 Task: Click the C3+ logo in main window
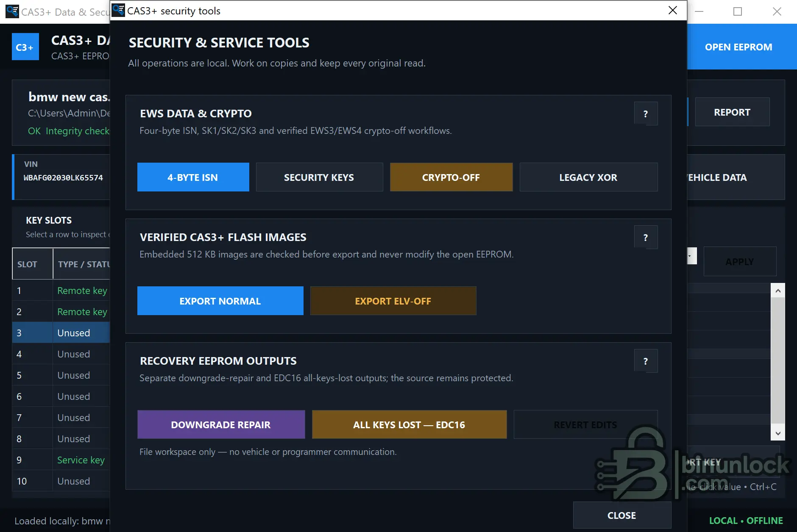click(25, 47)
